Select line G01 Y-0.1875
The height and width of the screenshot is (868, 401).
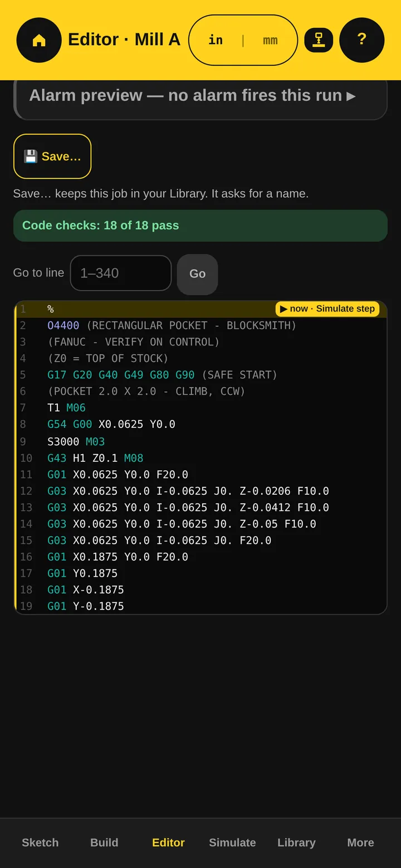point(200,606)
